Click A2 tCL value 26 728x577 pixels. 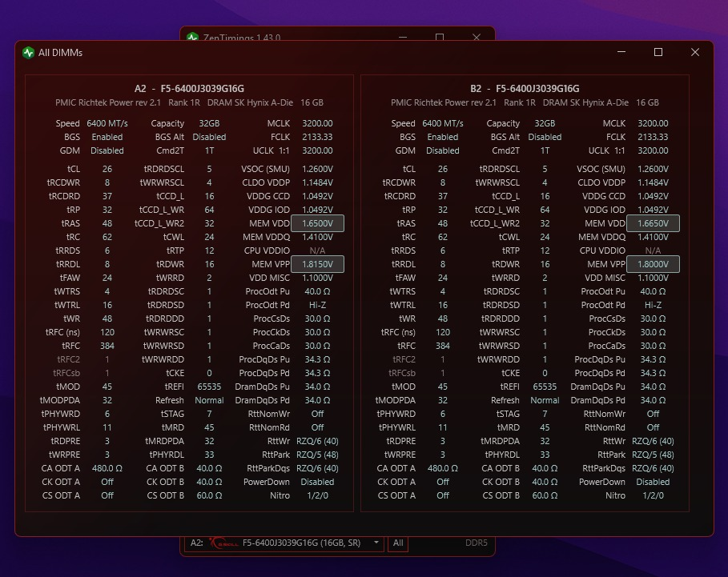click(107, 169)
